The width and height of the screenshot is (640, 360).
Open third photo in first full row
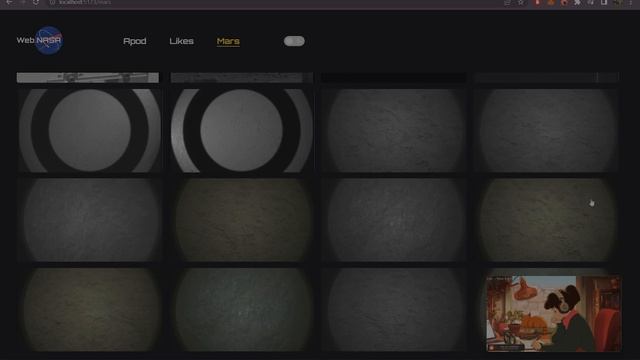point(394,131)
